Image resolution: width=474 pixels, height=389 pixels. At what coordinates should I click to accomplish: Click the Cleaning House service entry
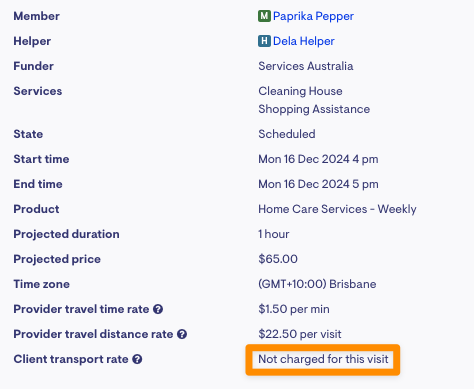300,91
